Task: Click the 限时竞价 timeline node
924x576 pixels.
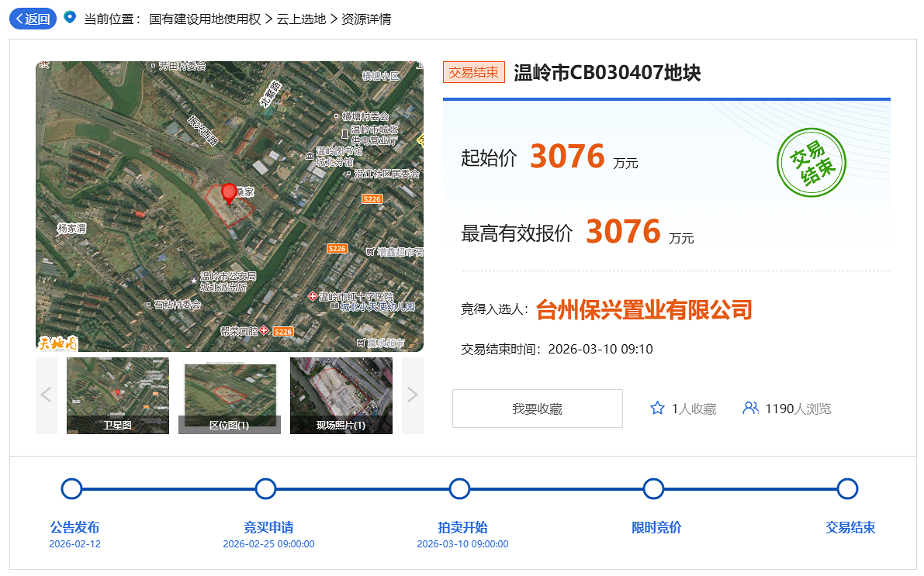Action: (x=653, y=488)
